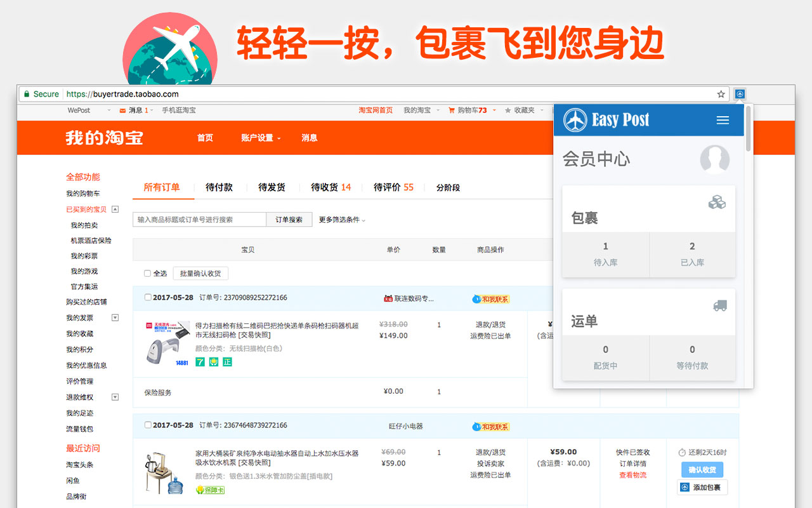Switch to the 待付款 tab

click(x=219, y=187)
